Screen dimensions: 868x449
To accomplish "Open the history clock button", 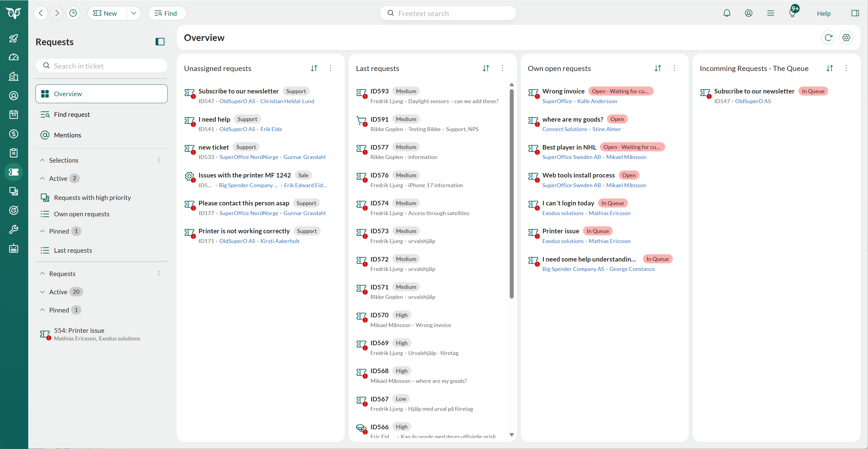I will pos(73,13).
